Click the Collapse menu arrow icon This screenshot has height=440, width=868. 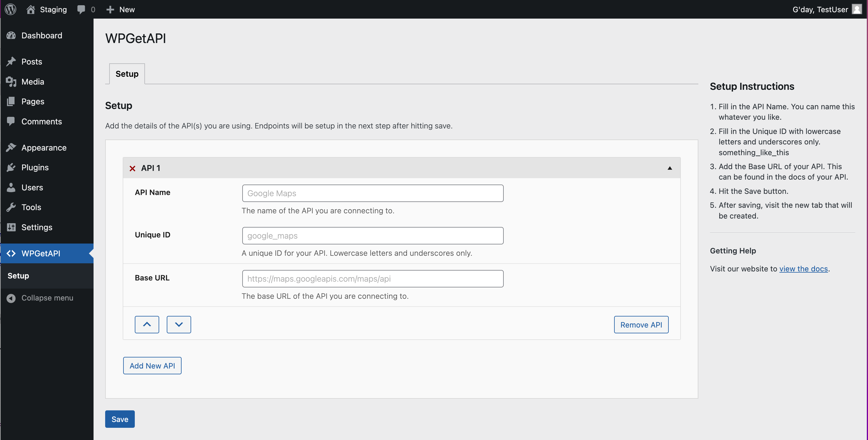coord(11,298)
